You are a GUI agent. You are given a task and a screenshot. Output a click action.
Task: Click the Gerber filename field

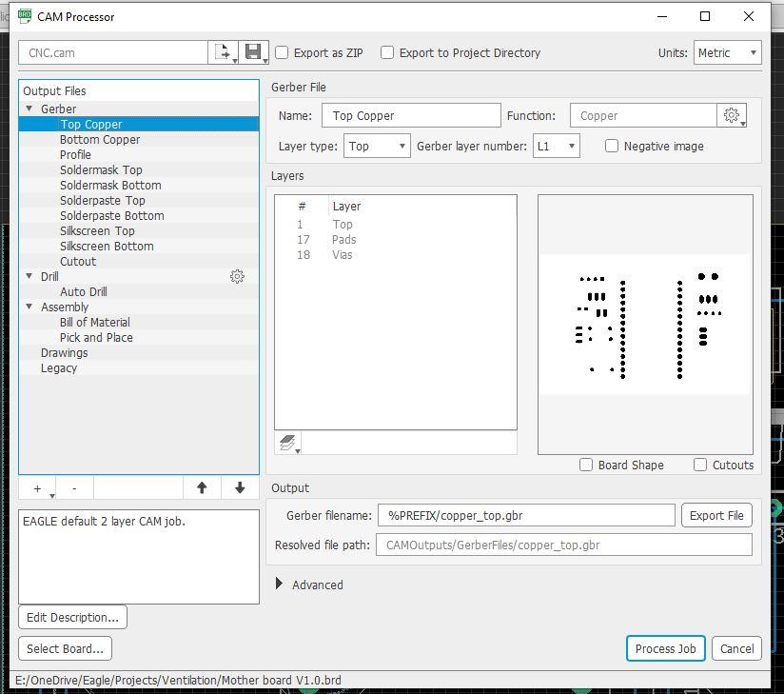526,515
